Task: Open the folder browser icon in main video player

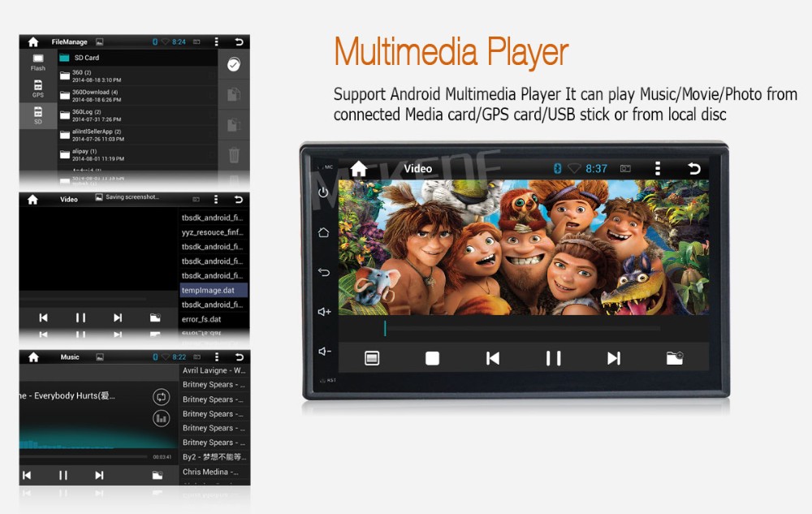Action: (x=674, y=358)
